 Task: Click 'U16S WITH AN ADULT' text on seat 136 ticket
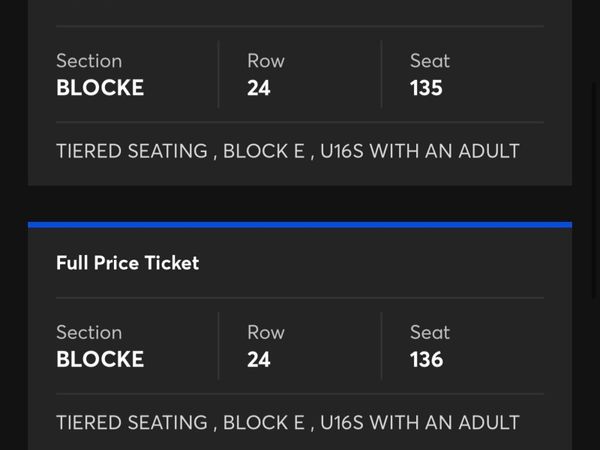point(420,423)
